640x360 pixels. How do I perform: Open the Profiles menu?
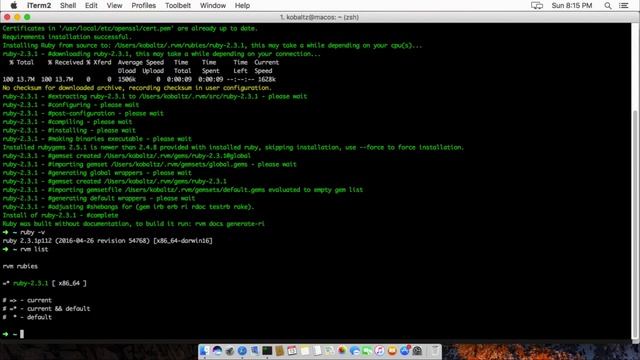click(143, 5)
